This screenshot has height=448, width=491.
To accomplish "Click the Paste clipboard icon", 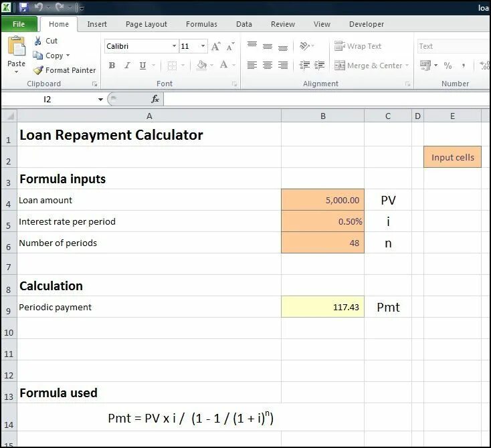I will (x=16, y=46).
